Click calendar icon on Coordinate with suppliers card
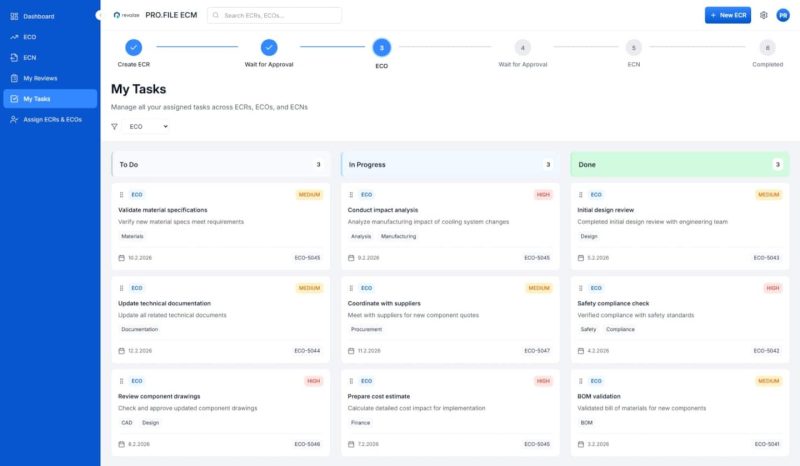800x466 pixels. [351, 351]
